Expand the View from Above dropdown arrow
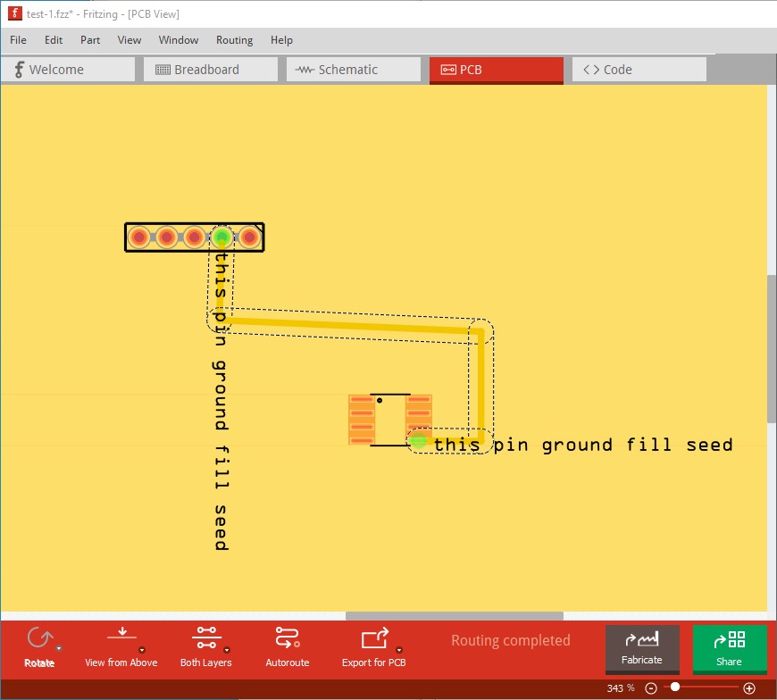The height and width of the screenshot is (700, 777). tap(142, 650)
